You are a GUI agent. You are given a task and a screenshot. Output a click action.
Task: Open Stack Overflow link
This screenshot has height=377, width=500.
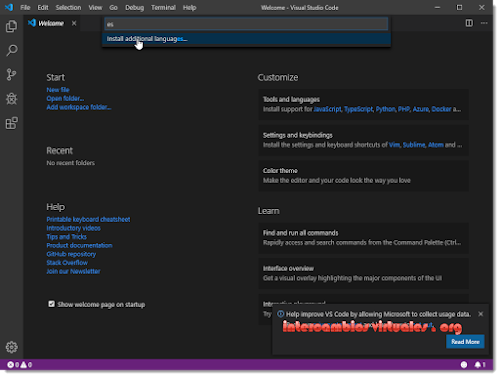click(x=67, y=263)
